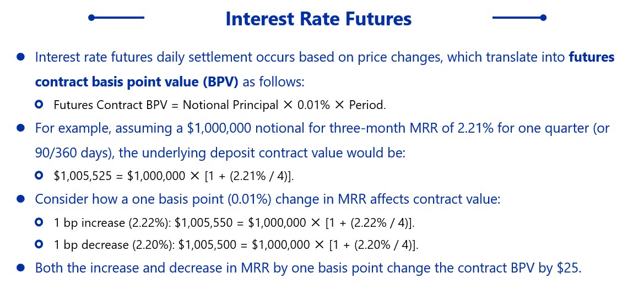Viewport: 644px width, 305px height.
Task: Click the '90/360 days' text
Action: click(70, 154)
